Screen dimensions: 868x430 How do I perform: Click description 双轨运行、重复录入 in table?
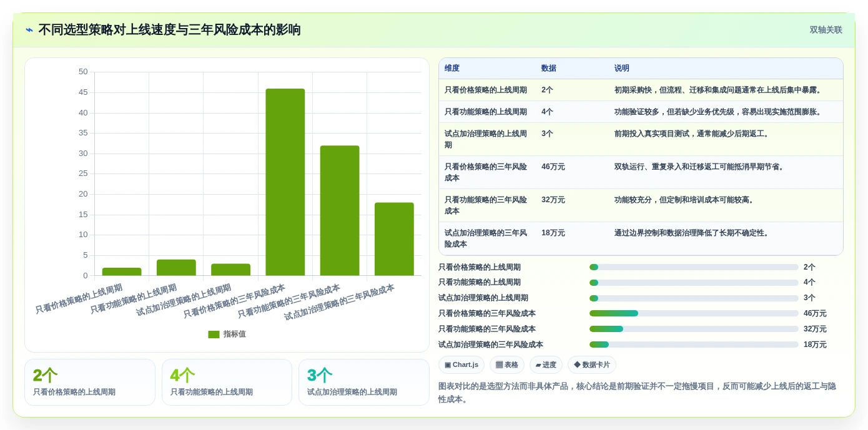click(699, 167)
